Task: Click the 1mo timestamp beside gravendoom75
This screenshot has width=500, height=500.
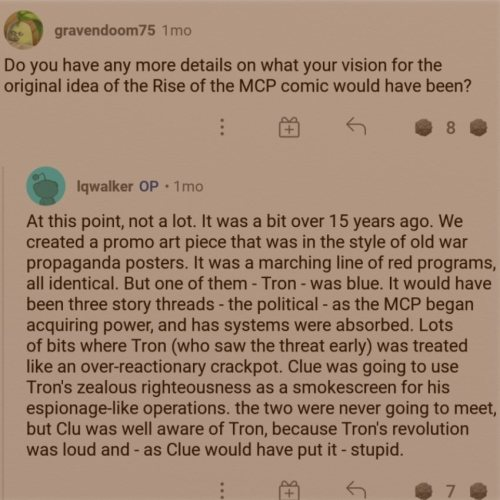Action: tap(176, 31)
